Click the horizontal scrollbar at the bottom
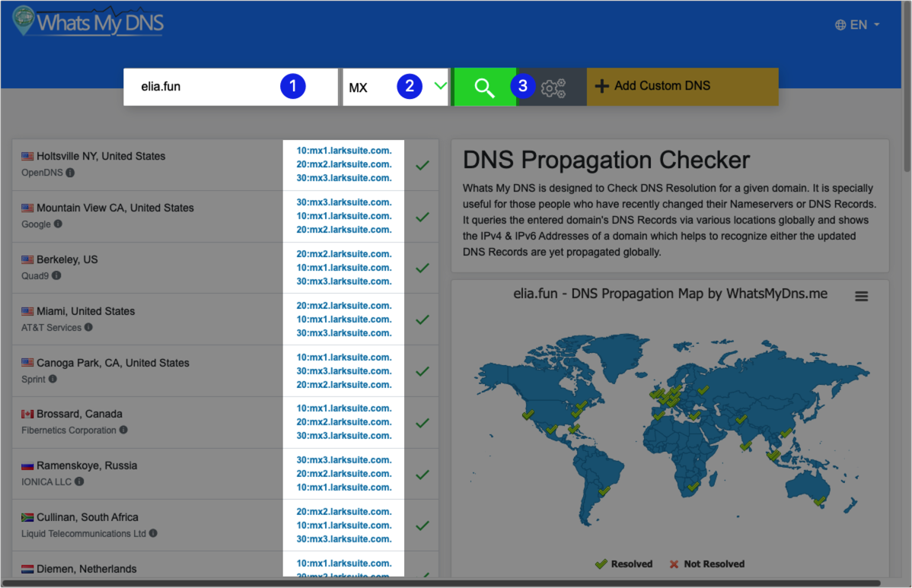Viewport: 912px width, 588px height. click(x=442, y=583)
